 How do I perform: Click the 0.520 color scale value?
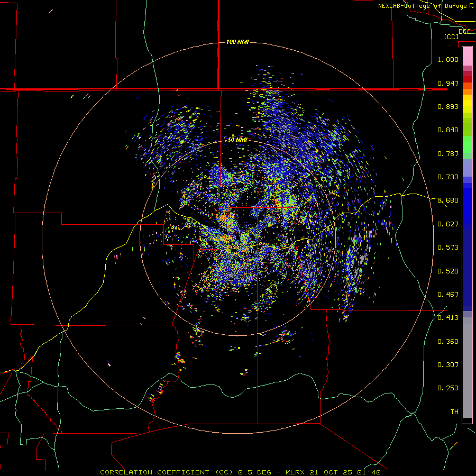(x=448, y=271)
